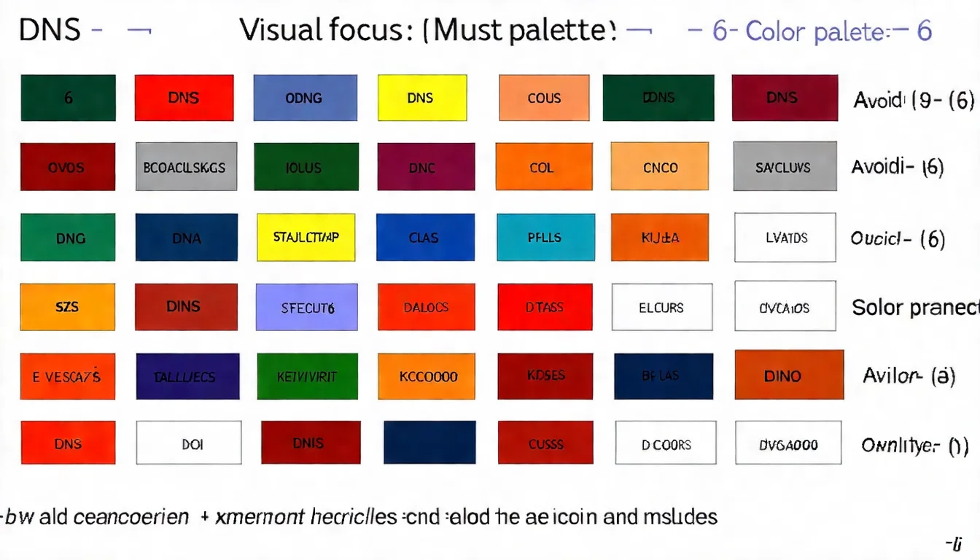Select the yellow STAJLCTMP swatch
The height and width of the screenshot is (560, 980).
click(306, 237)
